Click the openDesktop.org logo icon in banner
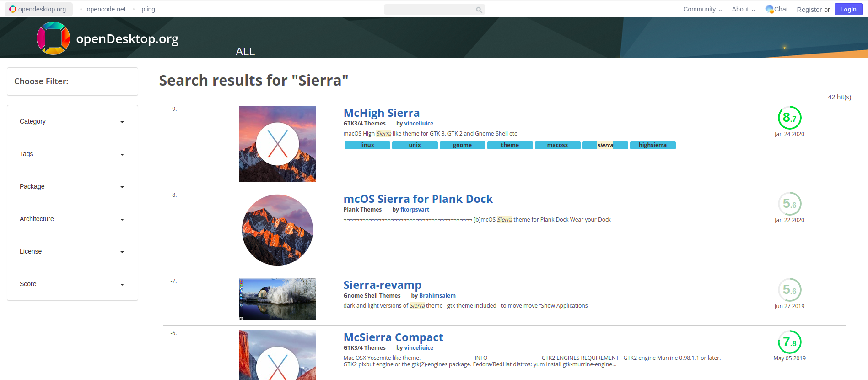 pyautogui.click(x=53, y=38)
